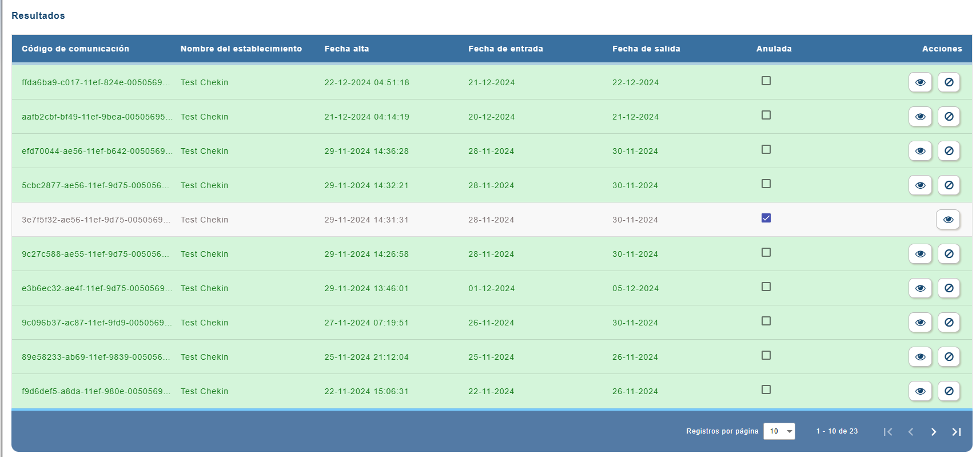Select the row dated 25-11-2024 21:12:04
The image size is (980, 457).
[366, 357]
